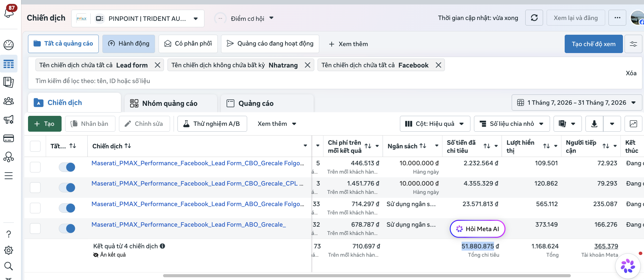This screenshot has width=644, height=280.
Task: Tick checkbox for CBO_Grecale Folgo campaign
Action: 35,167
